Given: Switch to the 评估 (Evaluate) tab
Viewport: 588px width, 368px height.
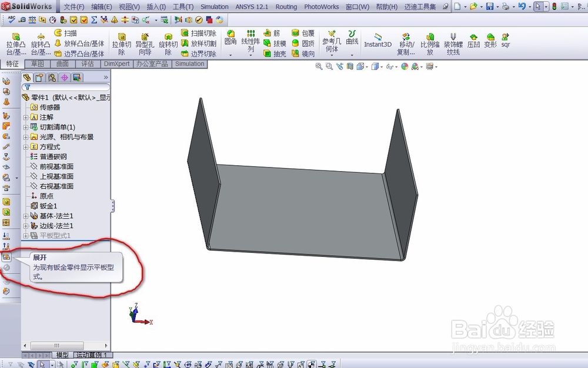Looking at the screenshot, I should tap(88, 63).
